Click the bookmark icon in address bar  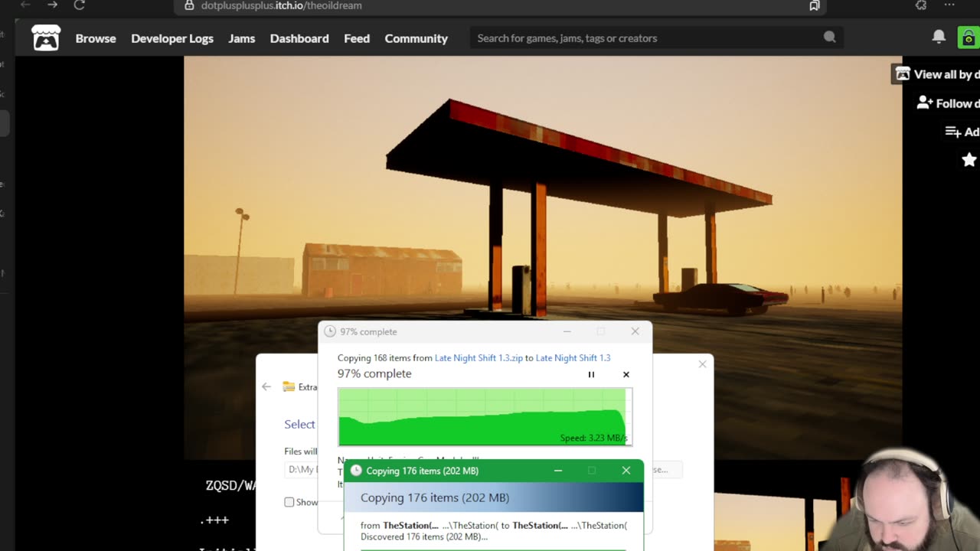pyautogui.click(x=814, y=5)
